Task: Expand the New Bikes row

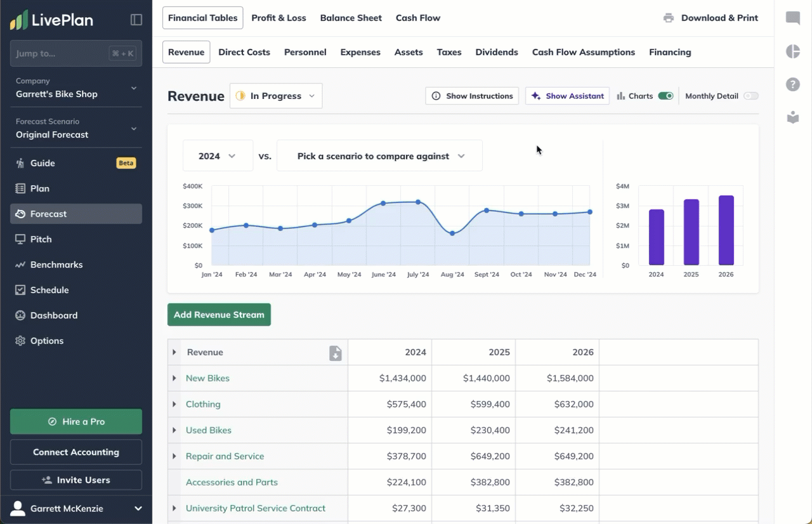Action: pyautogui.click(x=174, y=378)
